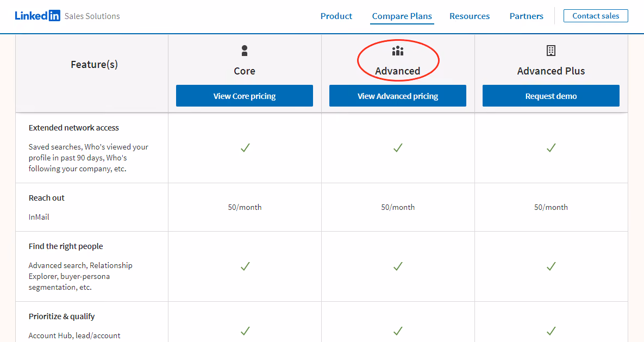
Task: Click the building icon above Advanced Plus
Action: tap(551, 51)
